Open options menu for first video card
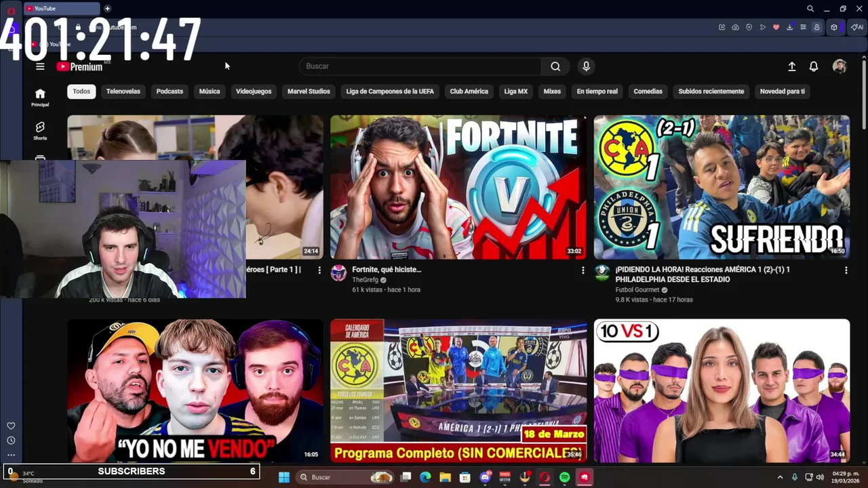 click(x=319, y=270)
